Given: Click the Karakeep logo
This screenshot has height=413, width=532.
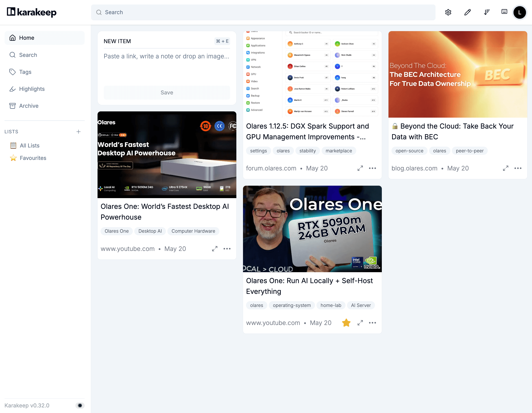Looking at the screenshot, I should 32,12.
